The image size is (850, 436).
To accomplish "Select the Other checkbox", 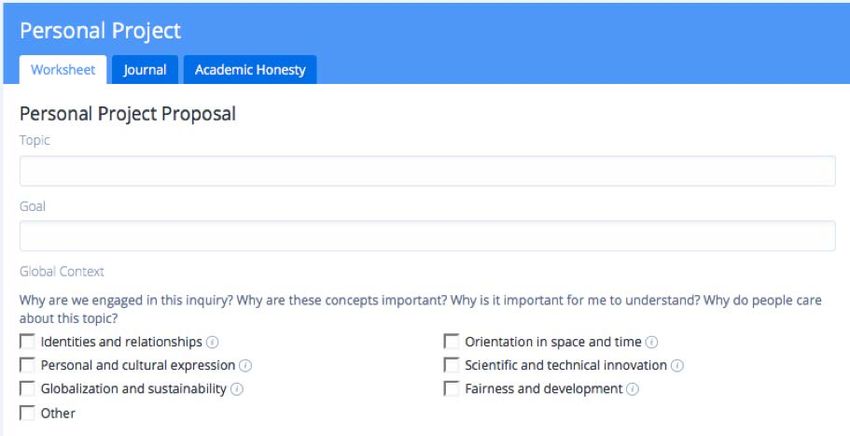I will [x=27, y=413].
